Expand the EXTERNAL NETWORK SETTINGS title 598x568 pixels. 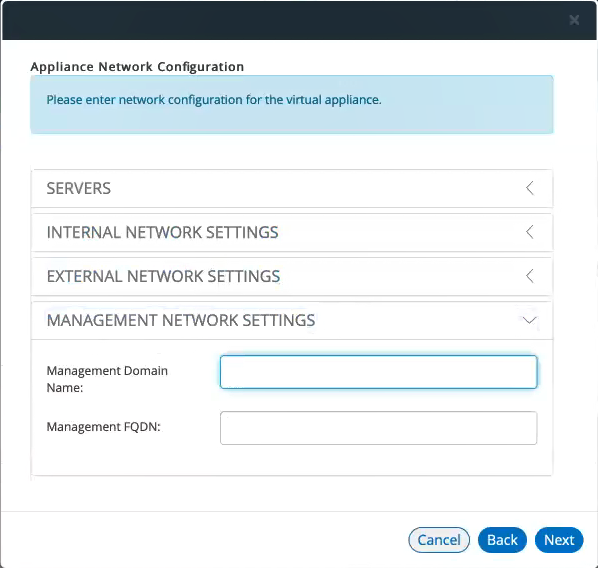tap(163, 276)
